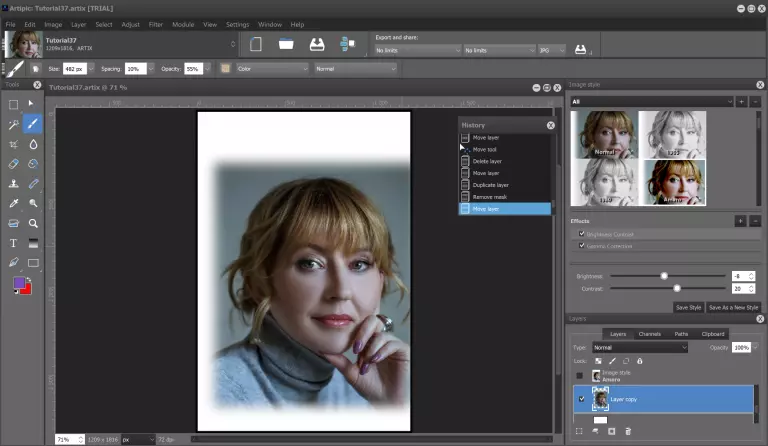Viewport: 768px width, 446px height.
Task: Open the JPG export format dropdown
Action: point(552,49)
